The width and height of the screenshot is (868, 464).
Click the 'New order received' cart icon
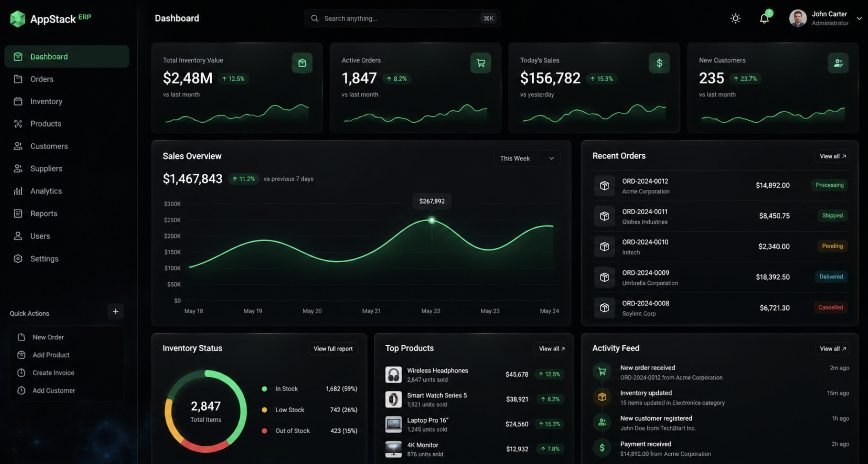coord(602,372)
